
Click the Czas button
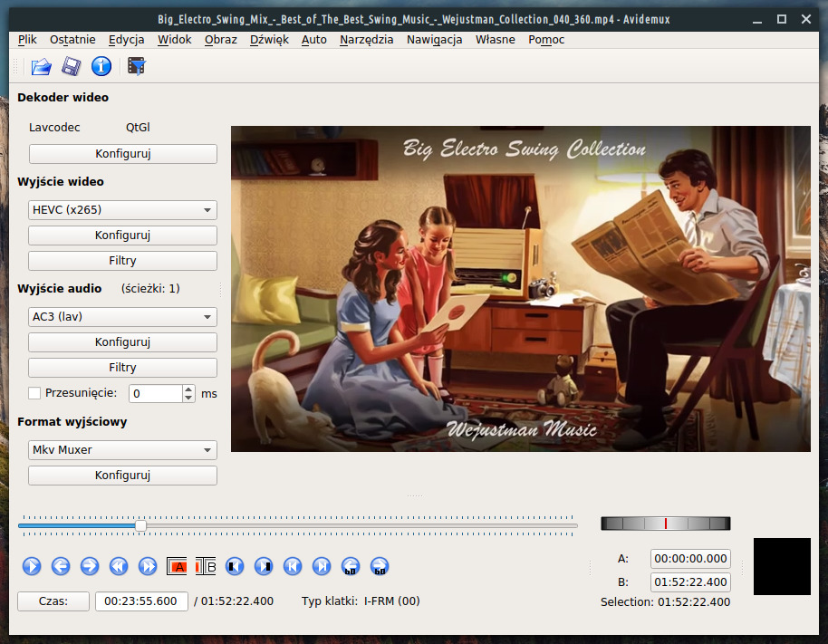pyautogui.click(x=53, y=601)
